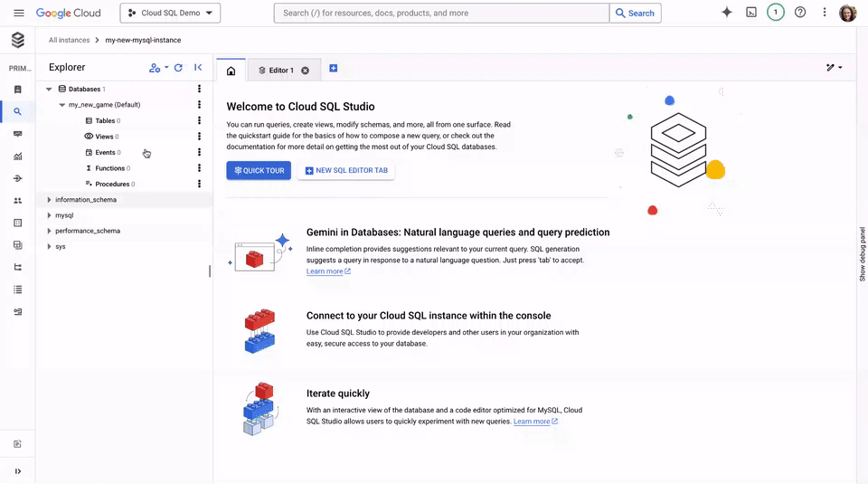Expand the information_schema database
868x484 pixels.
(50, 200)
